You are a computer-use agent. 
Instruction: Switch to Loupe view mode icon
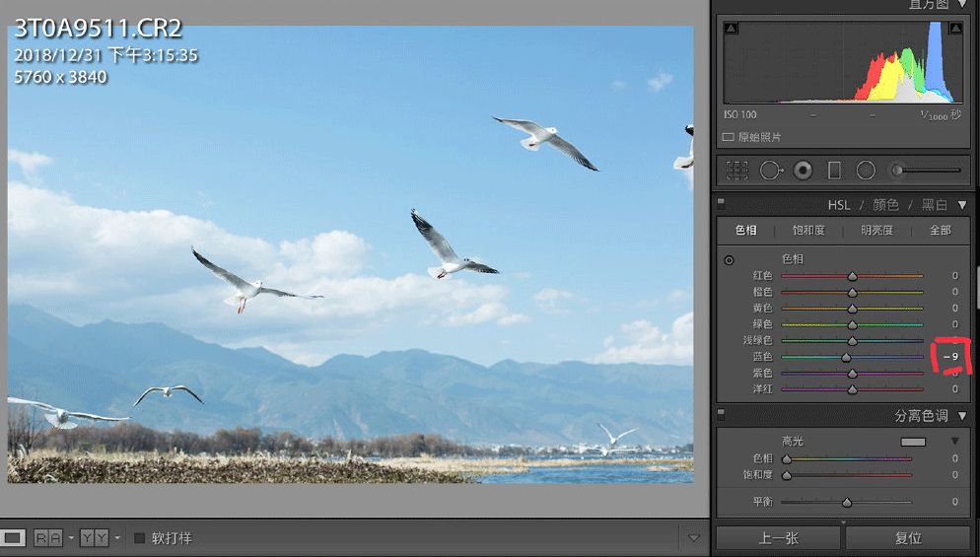coord(14,537)
